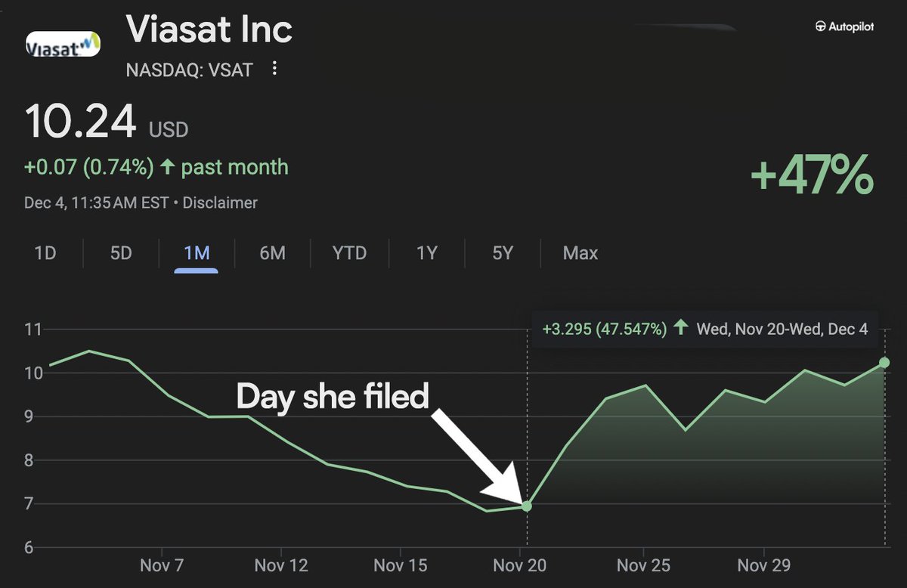Switch chart to 6M range
The width and height of the screenshot is (907, 588).
[x=272, y=253]
